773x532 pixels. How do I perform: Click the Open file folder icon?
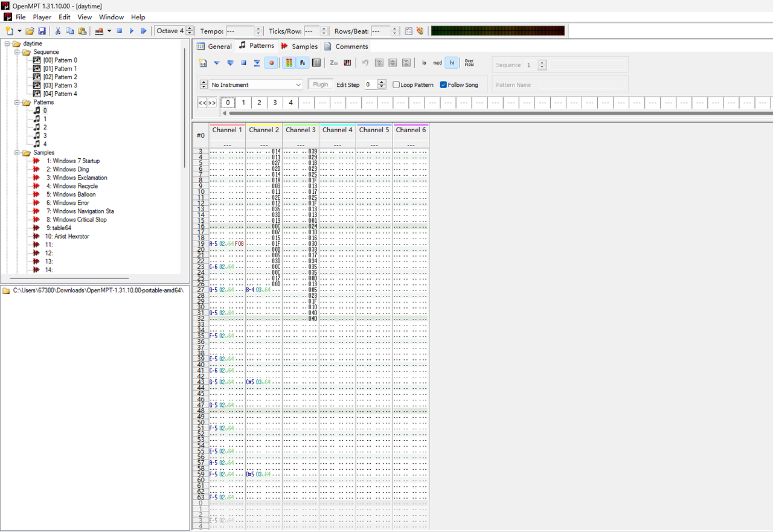pyautogui.click(x=30, y=31)
